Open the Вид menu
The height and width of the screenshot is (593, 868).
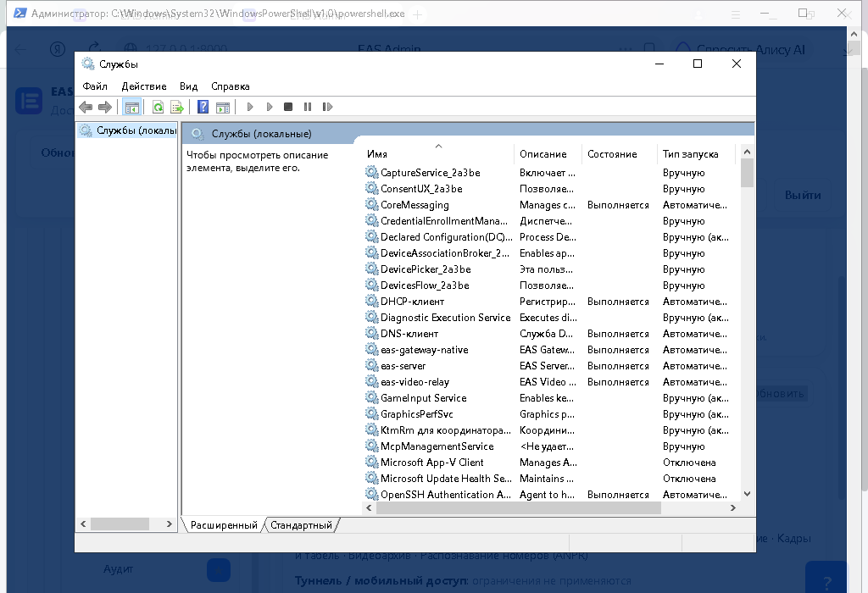coord(189,86)
